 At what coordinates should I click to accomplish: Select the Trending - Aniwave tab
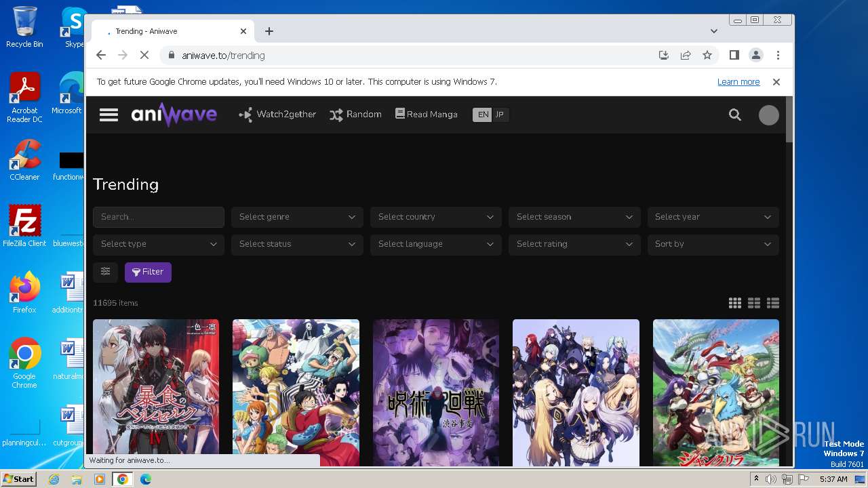173,31
